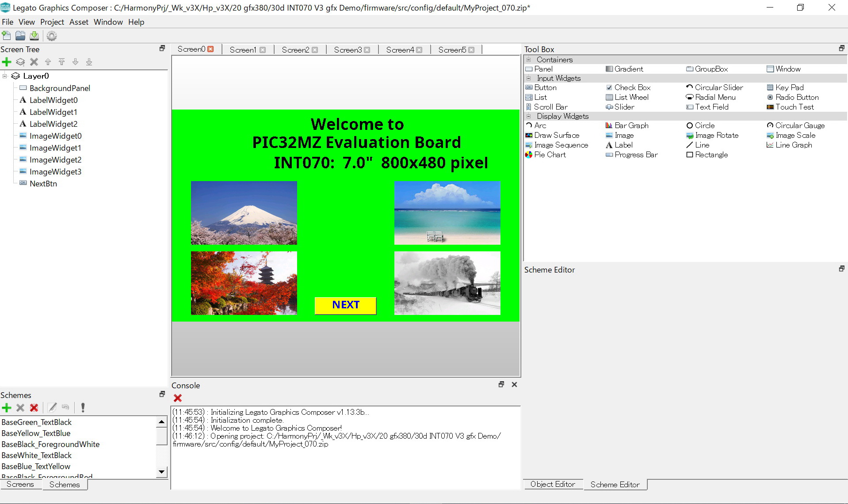Undock the Screen Tree panel

[x=162, y=48]
